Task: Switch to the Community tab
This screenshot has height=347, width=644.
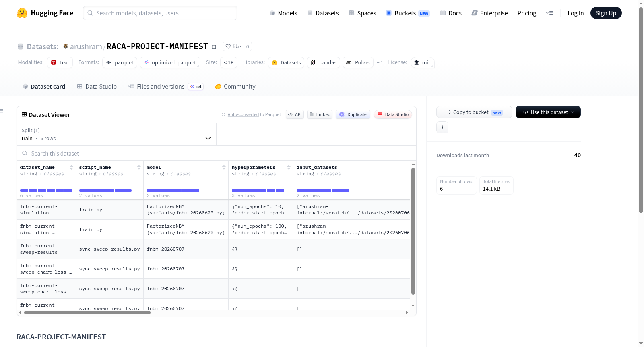Action: pos(235,86)
